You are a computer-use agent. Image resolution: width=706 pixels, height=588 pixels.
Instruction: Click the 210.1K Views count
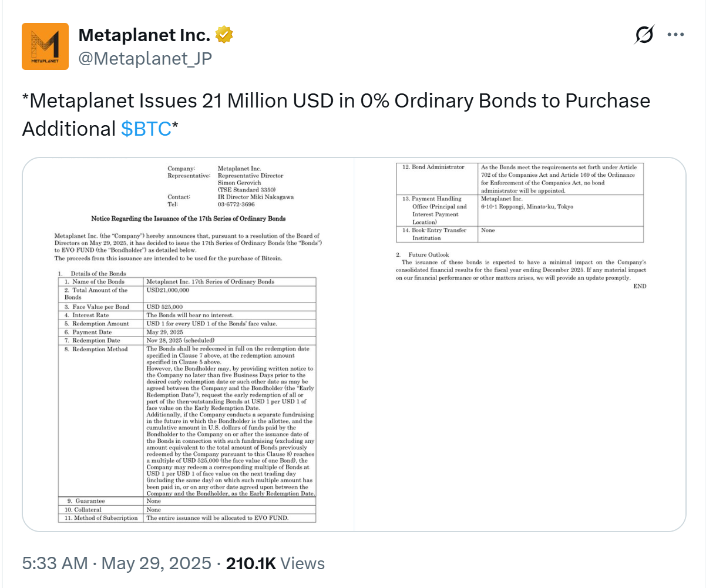[275, 563]
